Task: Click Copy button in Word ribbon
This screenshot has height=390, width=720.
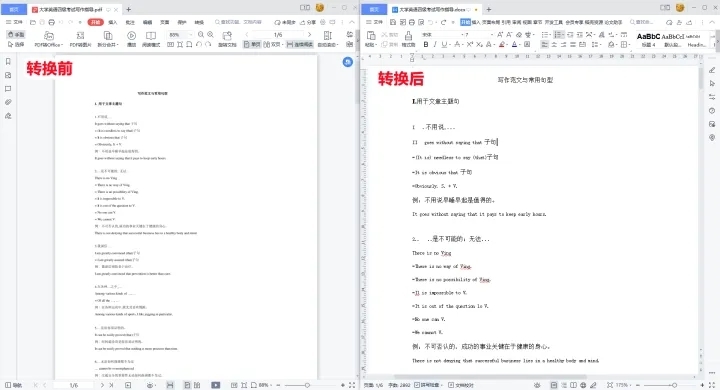Action: [x=390, y=45]
